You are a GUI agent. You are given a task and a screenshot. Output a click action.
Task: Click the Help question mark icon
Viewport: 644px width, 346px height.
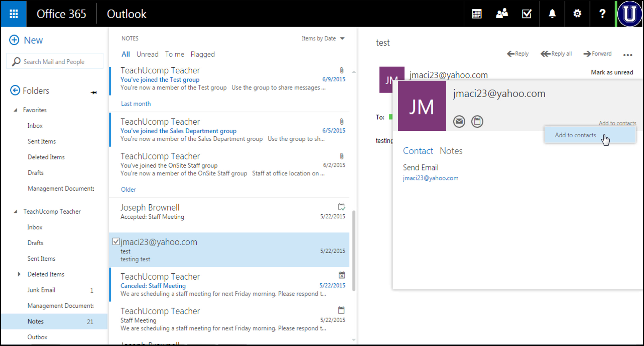(x=602, y=14)
